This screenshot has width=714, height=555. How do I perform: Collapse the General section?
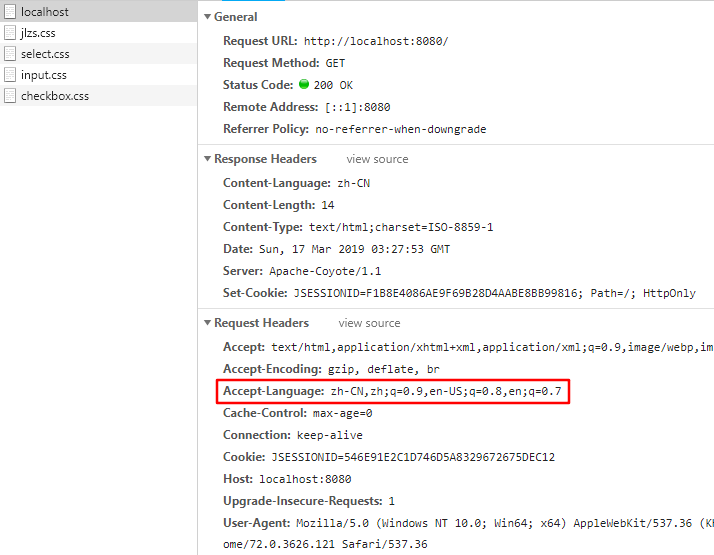click(207, 17)
